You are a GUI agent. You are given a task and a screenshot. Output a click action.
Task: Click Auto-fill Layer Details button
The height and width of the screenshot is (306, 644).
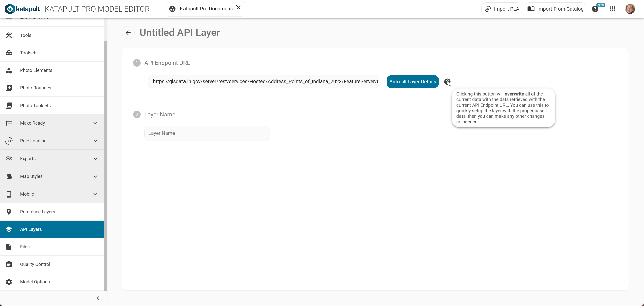412,82
